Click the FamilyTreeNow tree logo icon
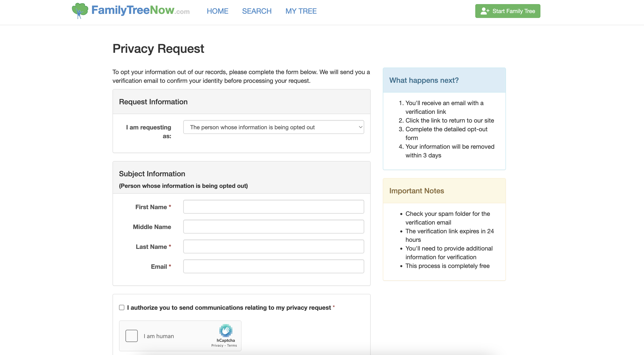Image resolution: width=644 pixels, height=355 pixels. pos(80,11)
